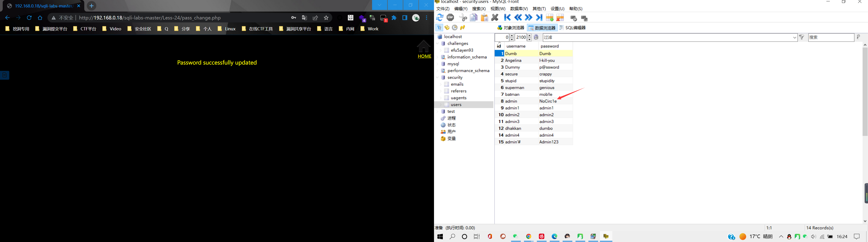Click the STOP icon in MySQL-Front
This screenshot has height=242, width=868.
pos(450,18)
